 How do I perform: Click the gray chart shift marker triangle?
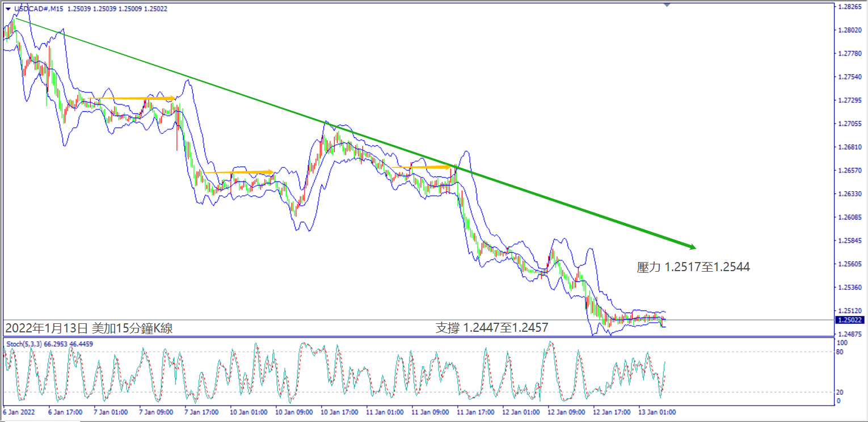667,5
